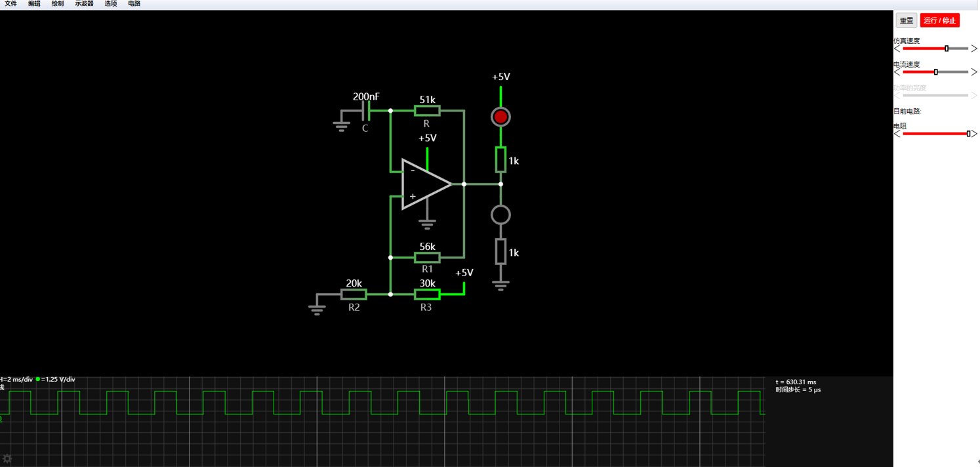
Task: Increase 电流速度 with right arrow
Action: point(974,72)
